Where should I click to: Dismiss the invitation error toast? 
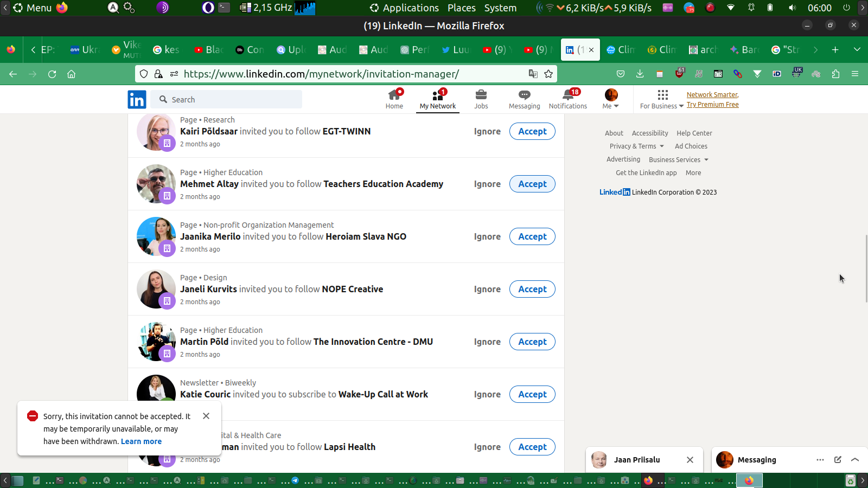pos(206,416)
